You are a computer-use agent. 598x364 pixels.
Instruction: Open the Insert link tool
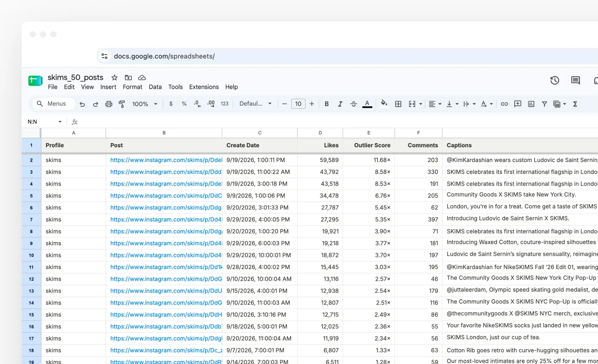coord(504,104)
